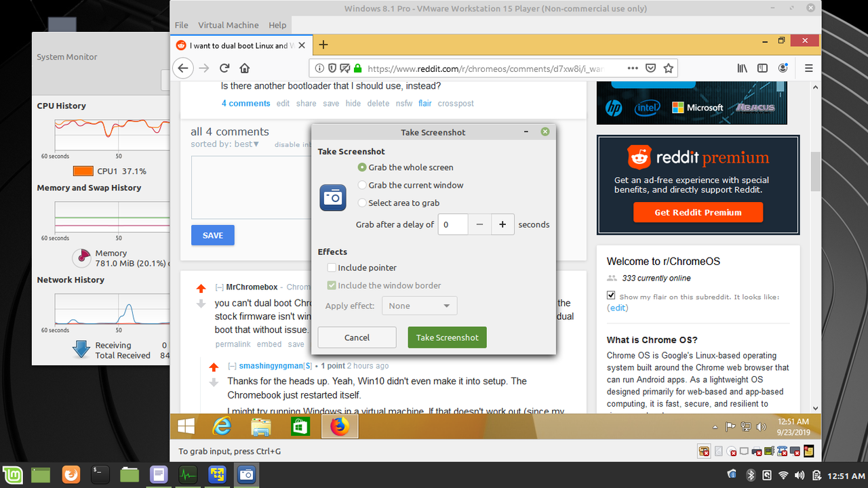Select the 'I want to dual boot Linux' browser tab
The height and width of the screenshot is (488, 868).
237,44
